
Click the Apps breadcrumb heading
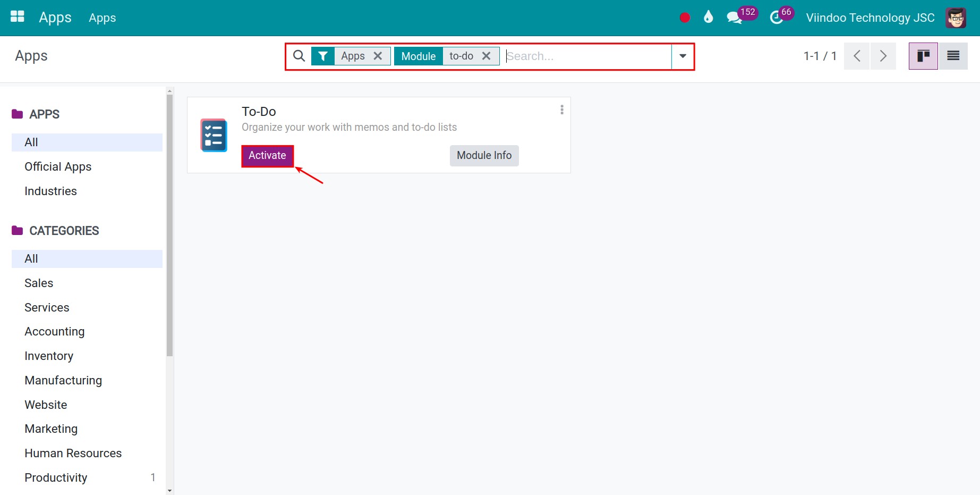31,56
